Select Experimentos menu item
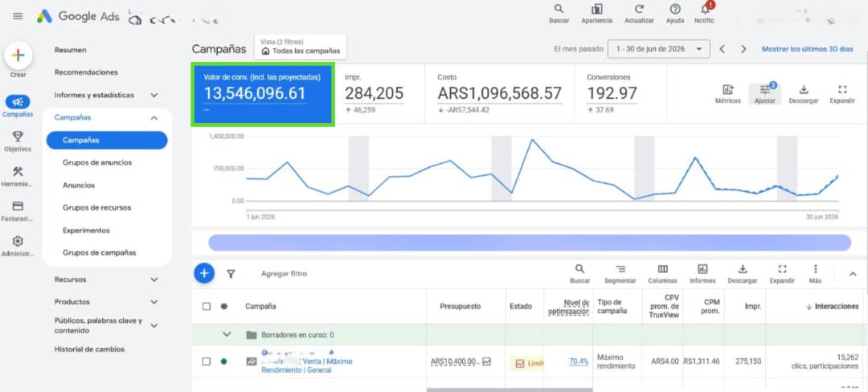This screenshot has height=392, width=868. (x=86, y=230)
